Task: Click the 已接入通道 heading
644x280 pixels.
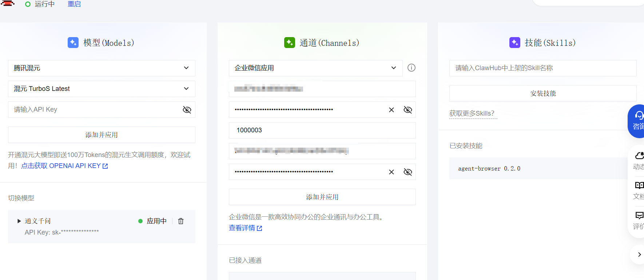Action: [x=245, y=260]
